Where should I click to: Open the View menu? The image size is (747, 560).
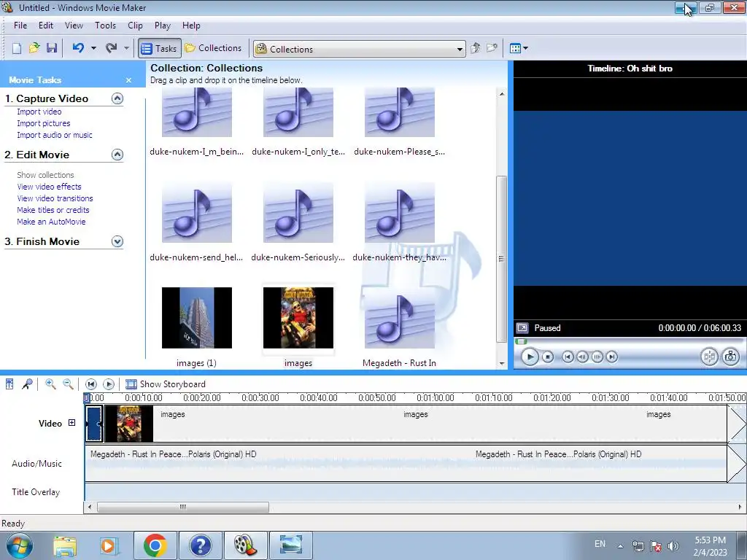click(74, 26)
